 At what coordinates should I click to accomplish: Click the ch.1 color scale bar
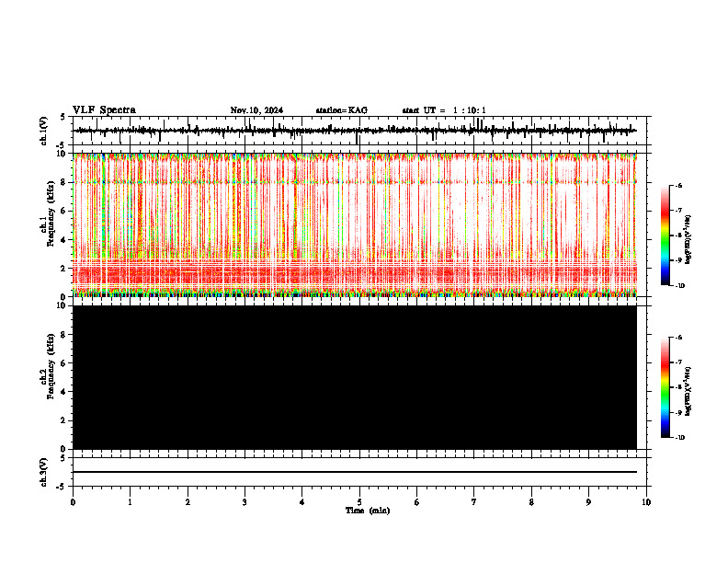pyautogui.click(x=665, y=236)
